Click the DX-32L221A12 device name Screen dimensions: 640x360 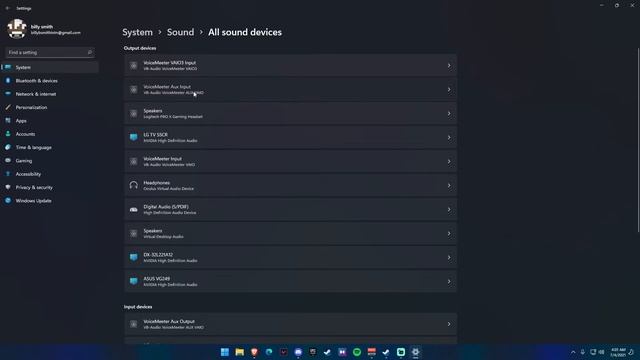pyautogui.click(x=158, y=255)
